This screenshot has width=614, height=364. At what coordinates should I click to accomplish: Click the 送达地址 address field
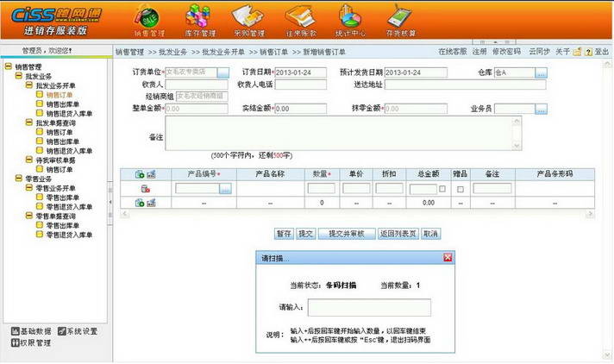[x=465, y=85]
